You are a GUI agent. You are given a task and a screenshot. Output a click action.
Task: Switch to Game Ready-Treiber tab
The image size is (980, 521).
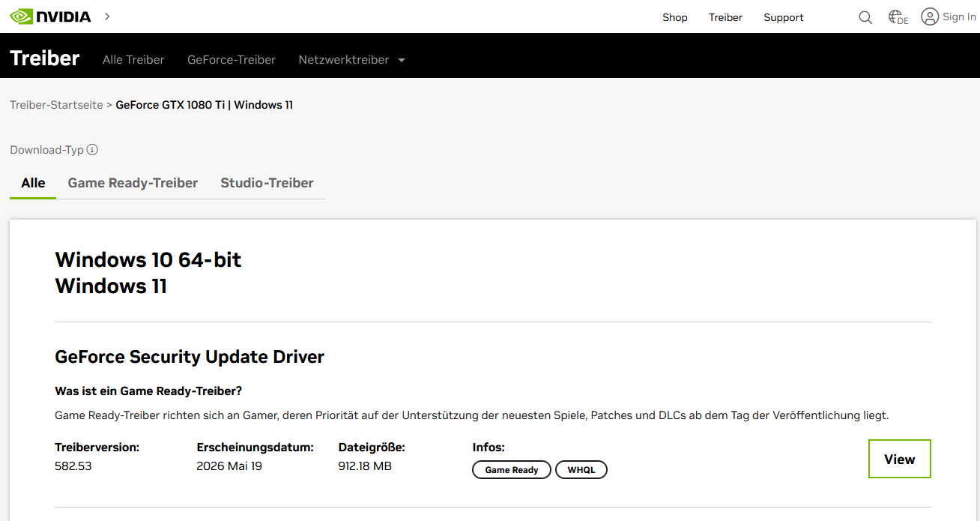[133, 183]
